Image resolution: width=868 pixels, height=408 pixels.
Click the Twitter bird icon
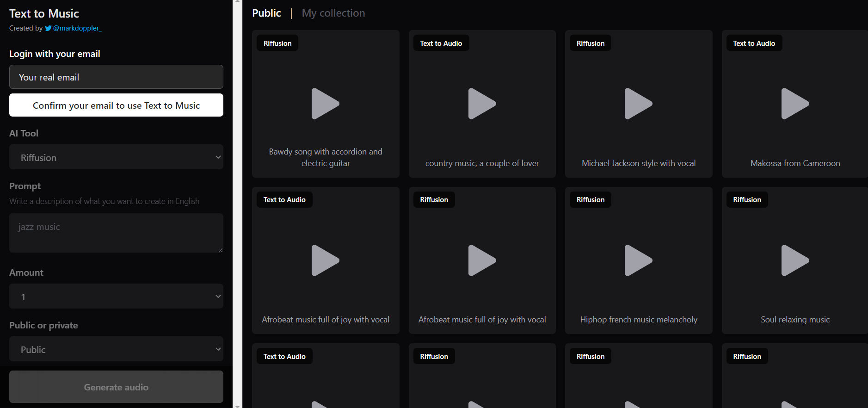(x=48, y=28)
